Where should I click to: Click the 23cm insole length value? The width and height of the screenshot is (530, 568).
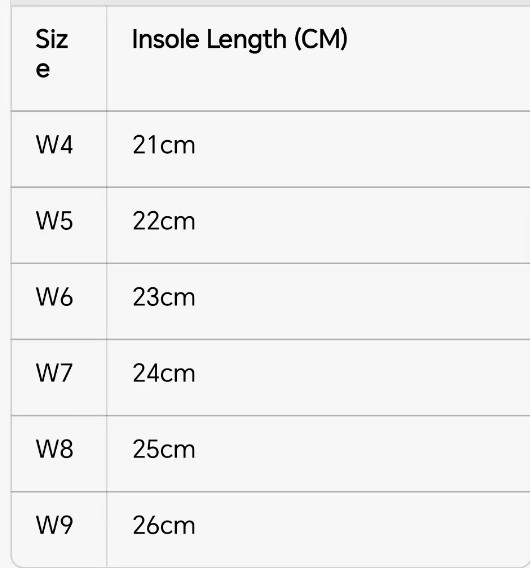164,297
